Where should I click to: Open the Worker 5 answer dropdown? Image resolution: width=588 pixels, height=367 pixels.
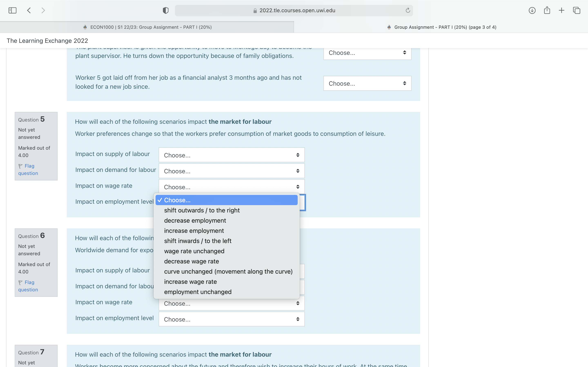click(x=367, y=84)
